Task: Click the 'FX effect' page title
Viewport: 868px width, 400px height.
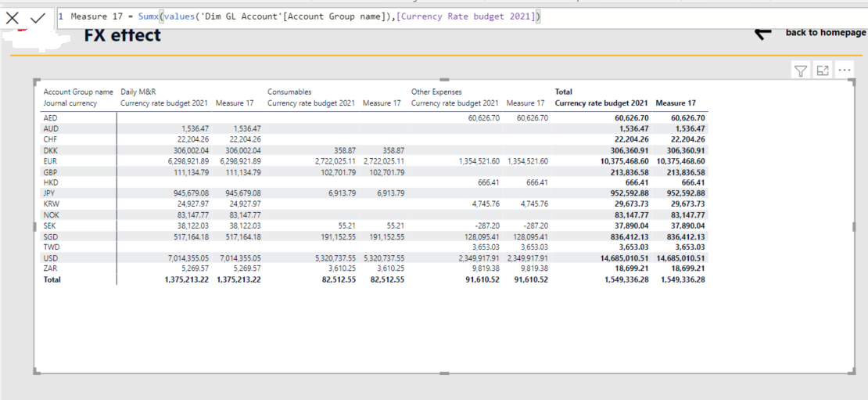Action: click(122, 35)
